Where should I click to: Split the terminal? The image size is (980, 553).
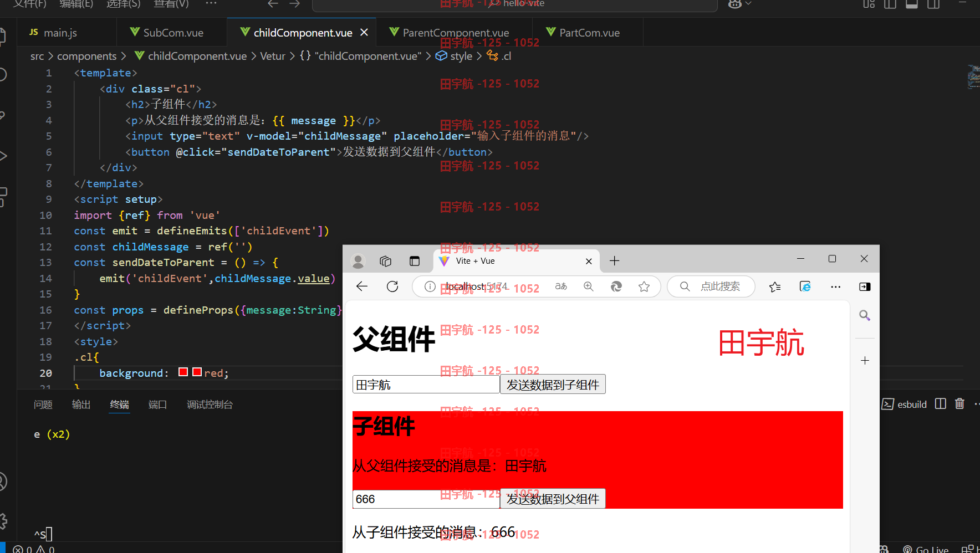pos(941,404)
